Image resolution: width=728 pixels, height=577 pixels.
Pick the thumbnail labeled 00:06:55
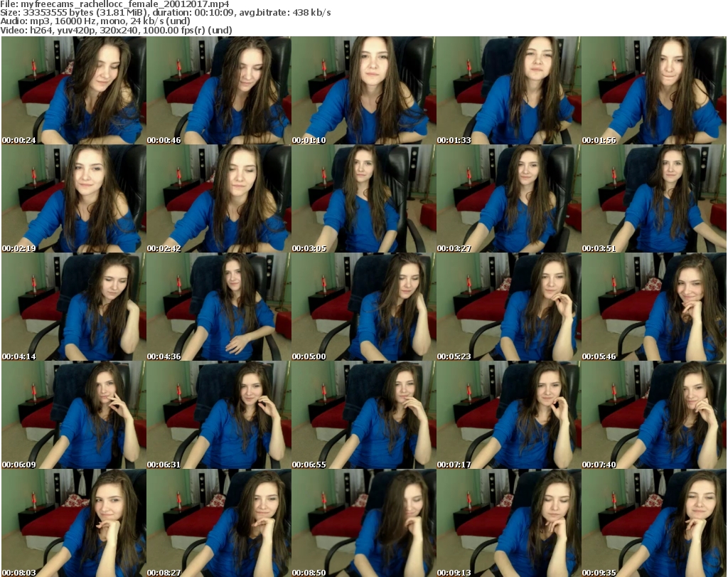364,415
